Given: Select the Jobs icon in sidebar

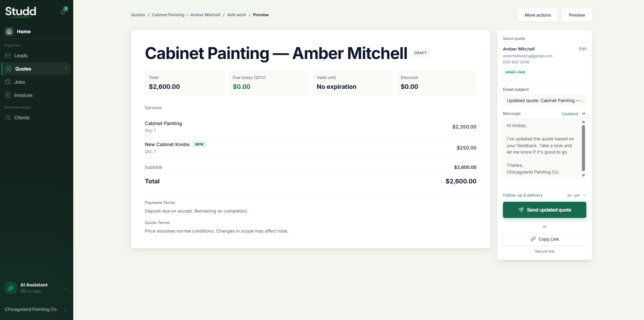Looking at the screenshot, I should (x=8, y=82).
